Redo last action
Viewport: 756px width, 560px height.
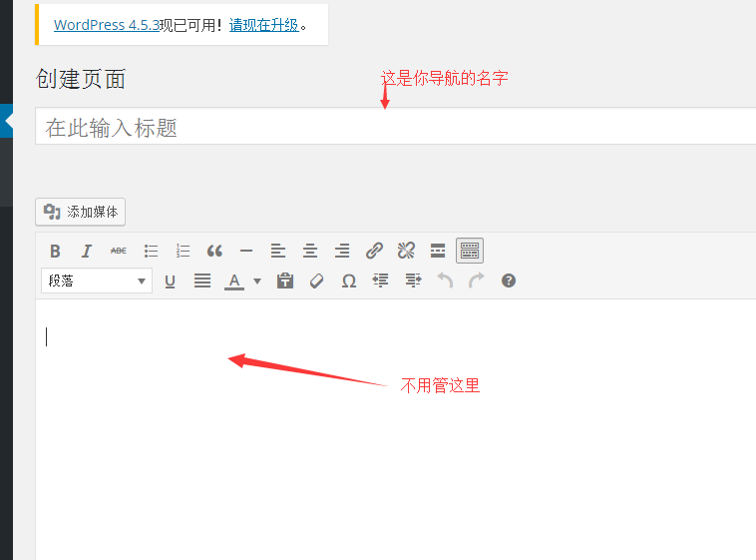tap(477, 280)
